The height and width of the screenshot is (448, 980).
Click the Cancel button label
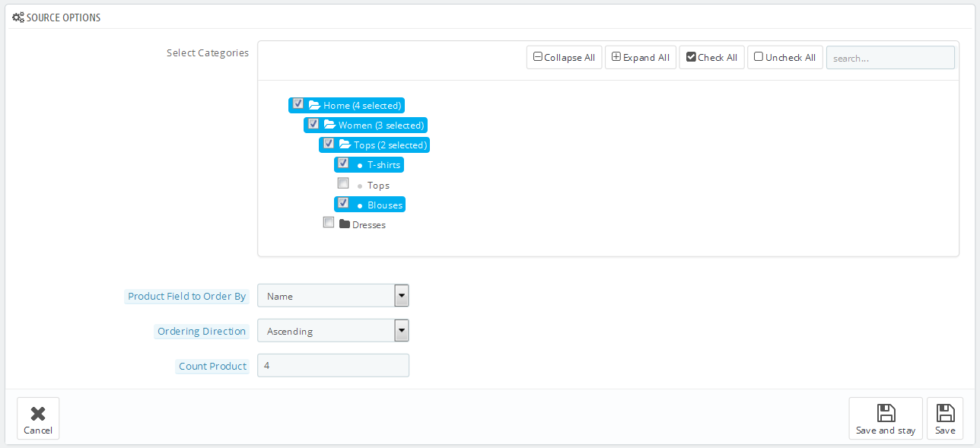38,431
